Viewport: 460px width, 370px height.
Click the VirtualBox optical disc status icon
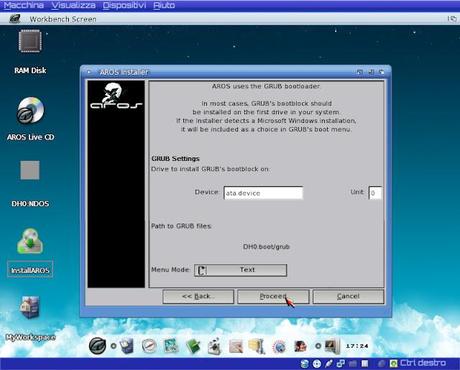[x=317, y=363]
